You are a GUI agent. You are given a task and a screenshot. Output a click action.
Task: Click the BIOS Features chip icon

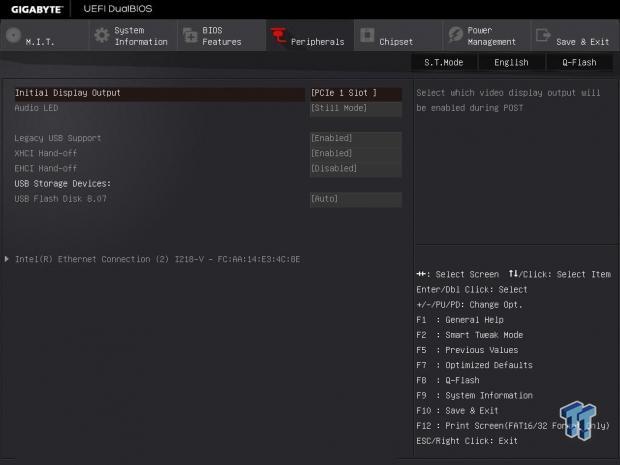pyautogui.click(x=189, y=35)
